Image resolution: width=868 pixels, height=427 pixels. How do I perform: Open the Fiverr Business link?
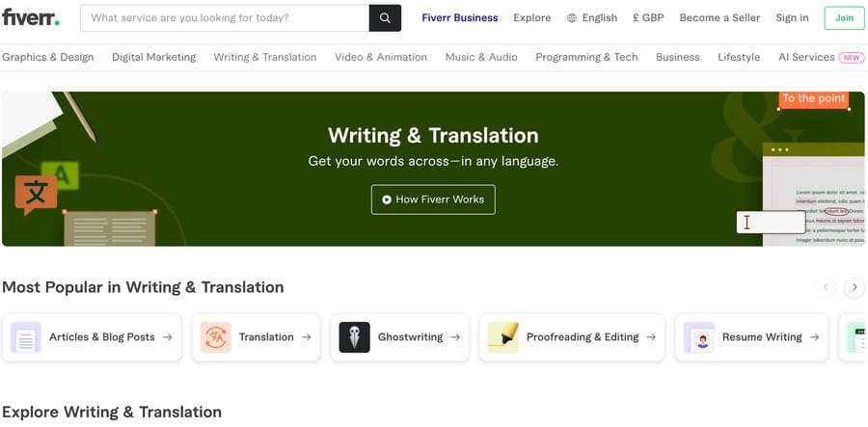click(x=460, y=18)
